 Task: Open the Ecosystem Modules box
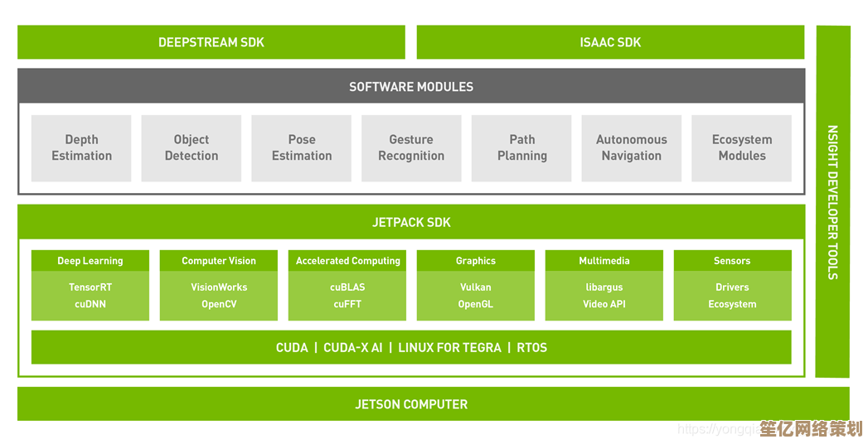tap(742, 147)
